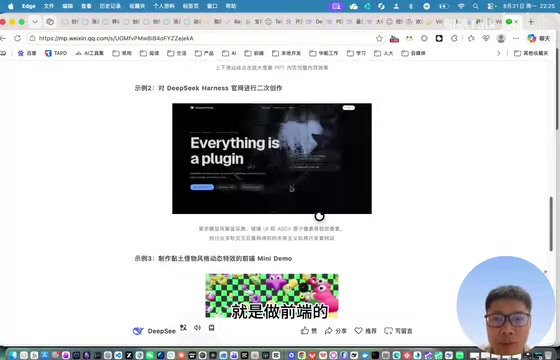Open Wi-Fi status in menu bar
Screen dimensions: 560x360
461,6
